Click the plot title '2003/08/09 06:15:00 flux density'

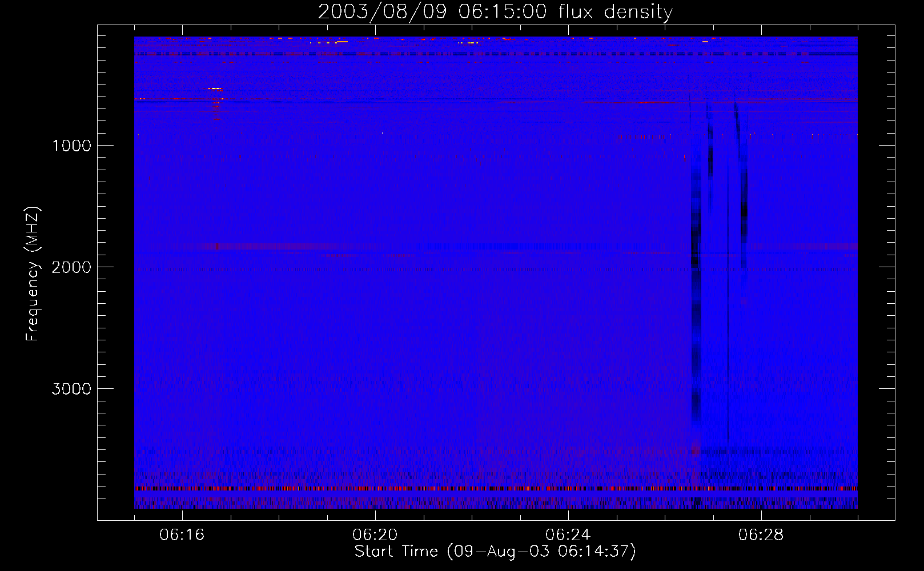495,11
